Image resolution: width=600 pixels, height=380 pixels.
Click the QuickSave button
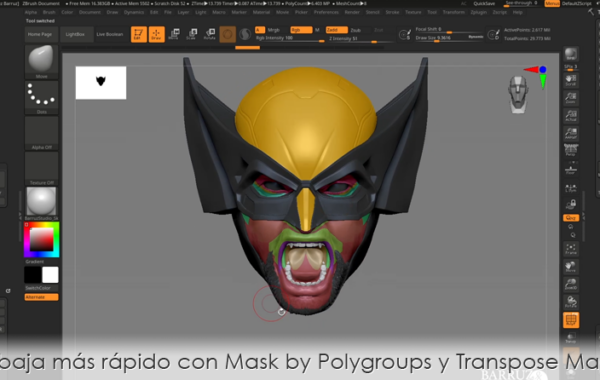484,3
